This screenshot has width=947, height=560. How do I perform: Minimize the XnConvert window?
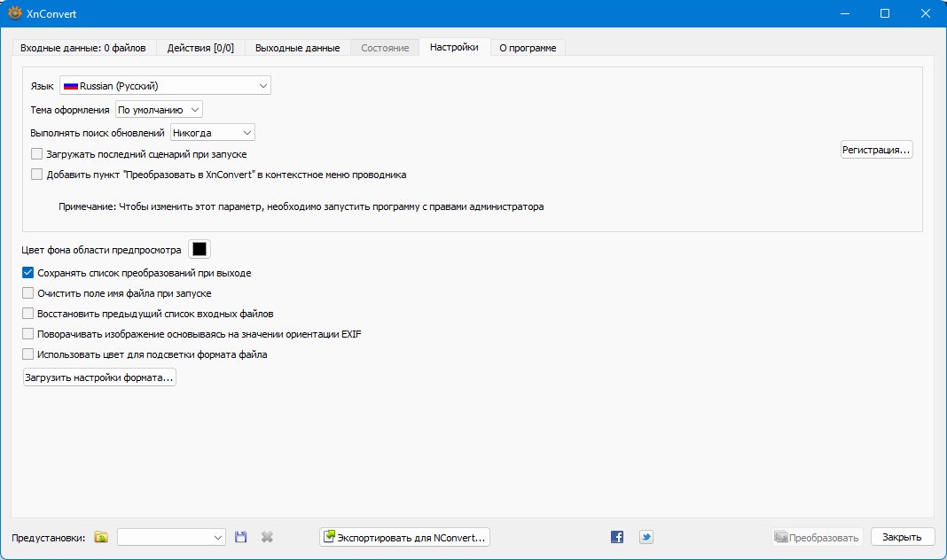(845, 13)
